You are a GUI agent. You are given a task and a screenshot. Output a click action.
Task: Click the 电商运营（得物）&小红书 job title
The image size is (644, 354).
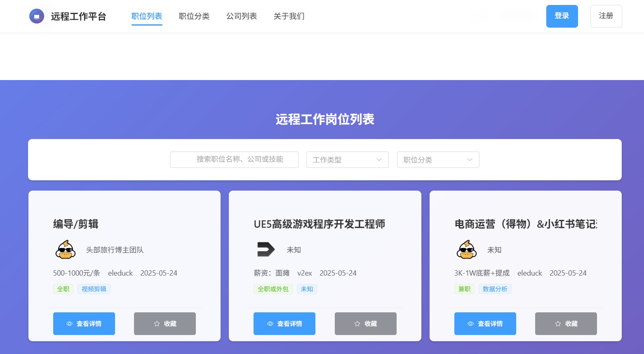[526, 224]
